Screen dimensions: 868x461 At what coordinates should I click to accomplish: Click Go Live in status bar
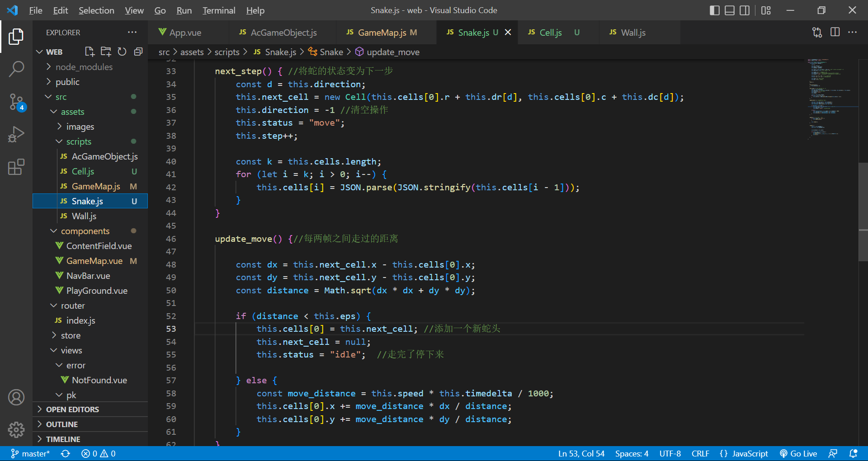(798, 453)
